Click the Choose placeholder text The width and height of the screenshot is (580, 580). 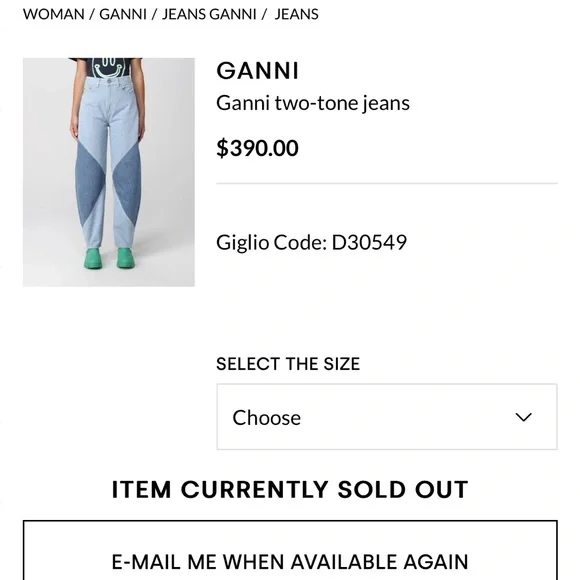click(x=266, y=418)
